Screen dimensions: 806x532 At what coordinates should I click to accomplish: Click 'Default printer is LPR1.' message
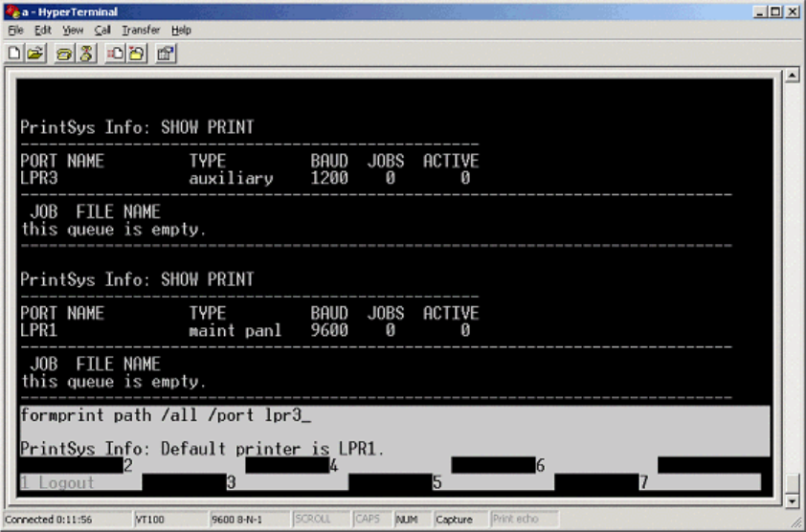273,449
